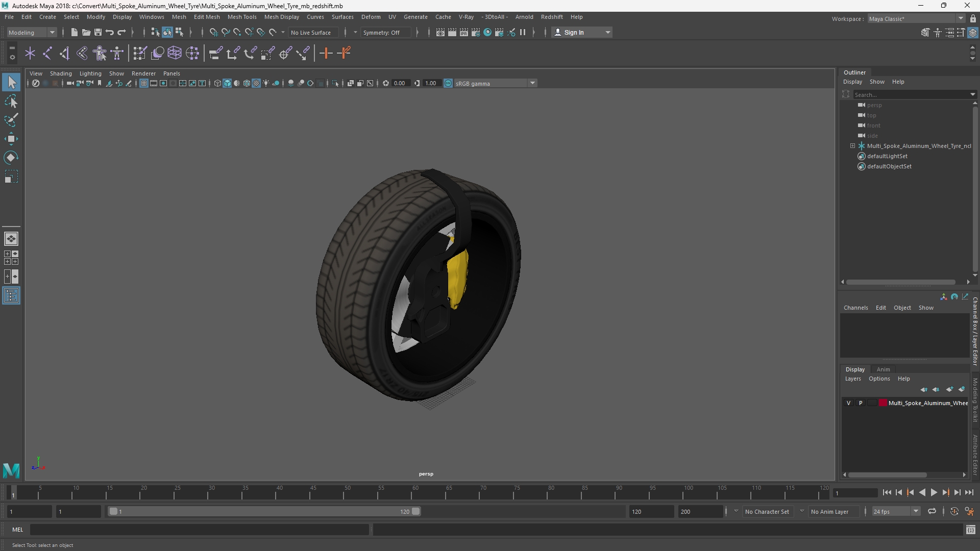Screen dimensions: 980x551
Task: Open the Script Editor icon
Action: point(971,530)
